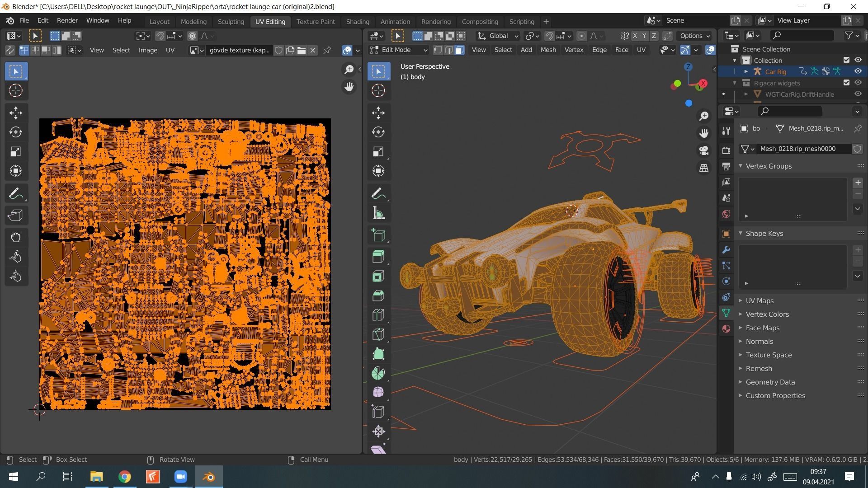This screenshot has height=488, width=868.
Task: Open the Modifier Properties wrench tab
Action: (726, 249)
